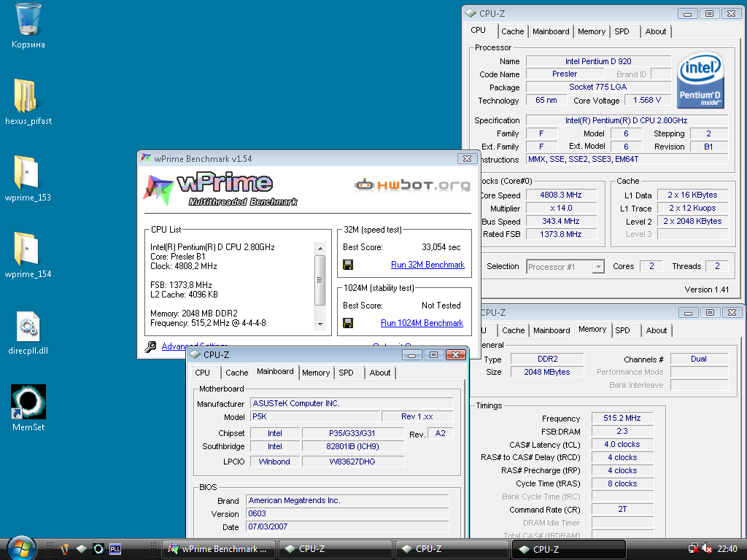Click the top CPU-Z window title icon
Image resolution: width=747 pixels, height=560 pixels.
(x=471, y=13)
